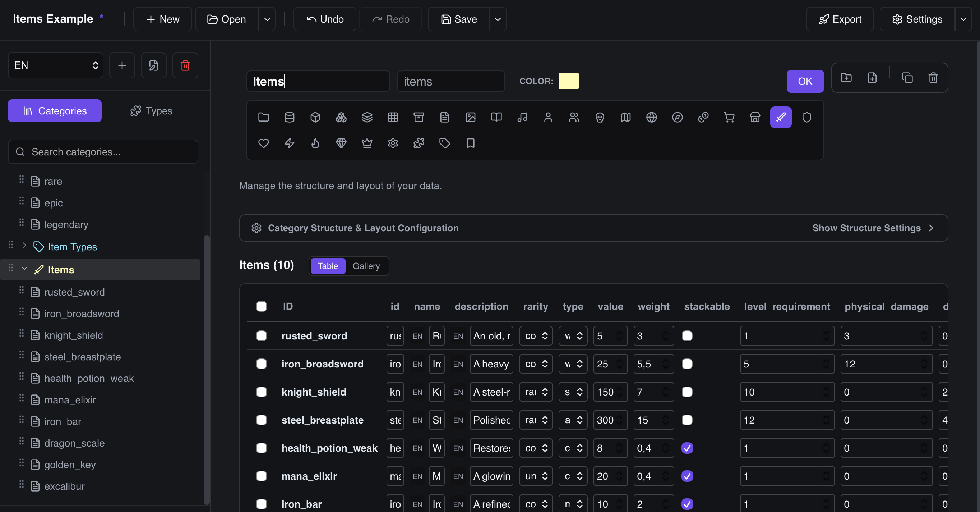The width and height of the screenshot is (980, 512).
Task: Check the row checkbox for rusted_sword
Action: [262, 336]
